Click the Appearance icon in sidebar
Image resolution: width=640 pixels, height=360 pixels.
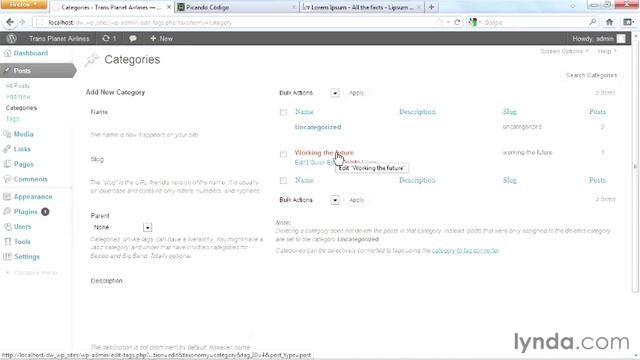click(x=7, y=197)
